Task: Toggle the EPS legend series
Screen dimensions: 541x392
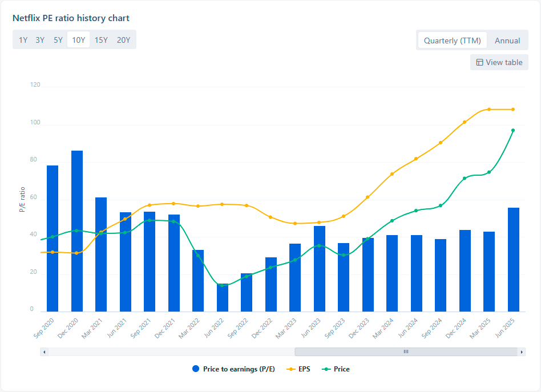Action: coord(298,369)
